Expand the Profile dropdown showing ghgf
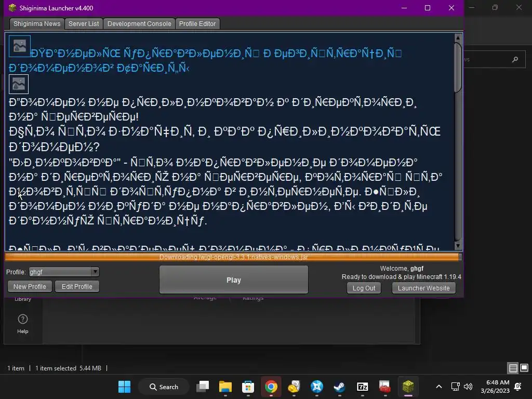The image size is (532, 399). click(64, 272)
